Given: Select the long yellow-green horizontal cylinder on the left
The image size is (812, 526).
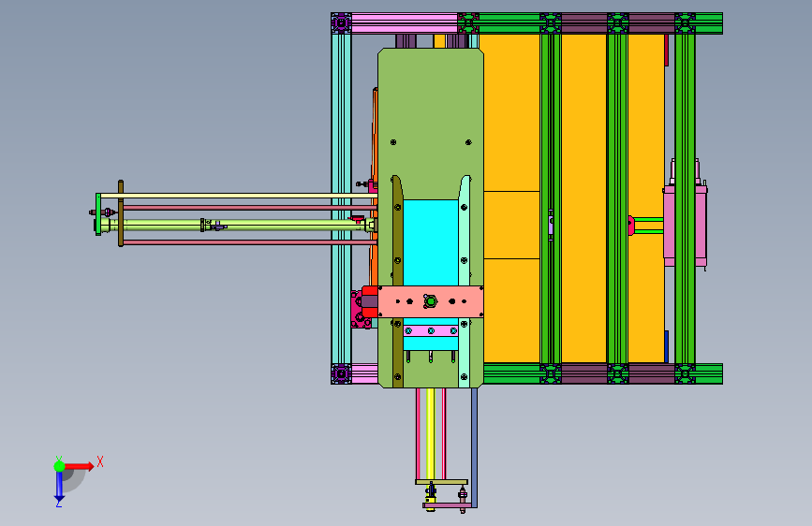Looking at the screenshot, I should pos(238,225).
